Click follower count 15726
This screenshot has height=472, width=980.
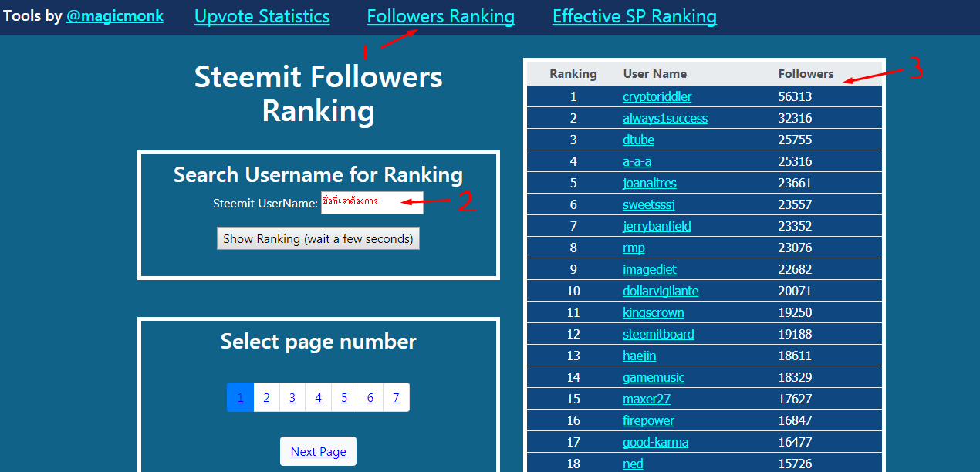pos(795,464)
